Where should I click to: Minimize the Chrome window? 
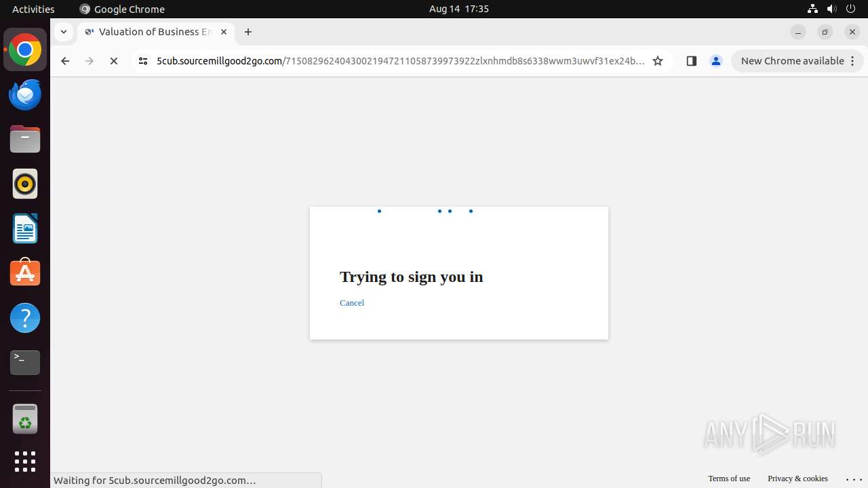798,32
